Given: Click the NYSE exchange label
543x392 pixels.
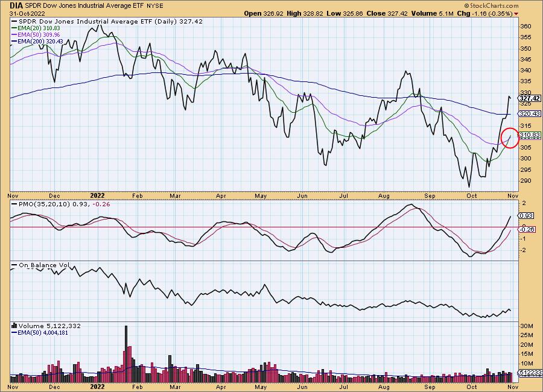Looking at the screenshot, I should 155,6.
